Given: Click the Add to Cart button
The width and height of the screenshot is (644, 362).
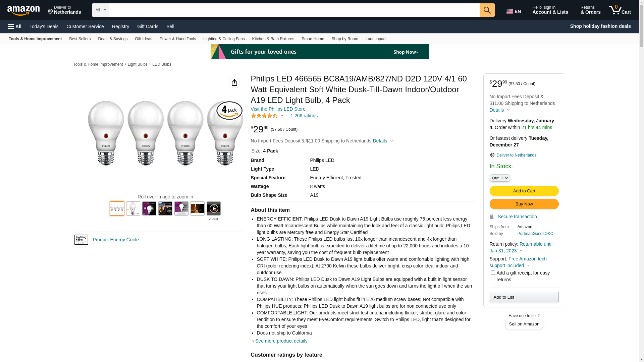Looking at the screenshot, I should click(x=524, y=191).
